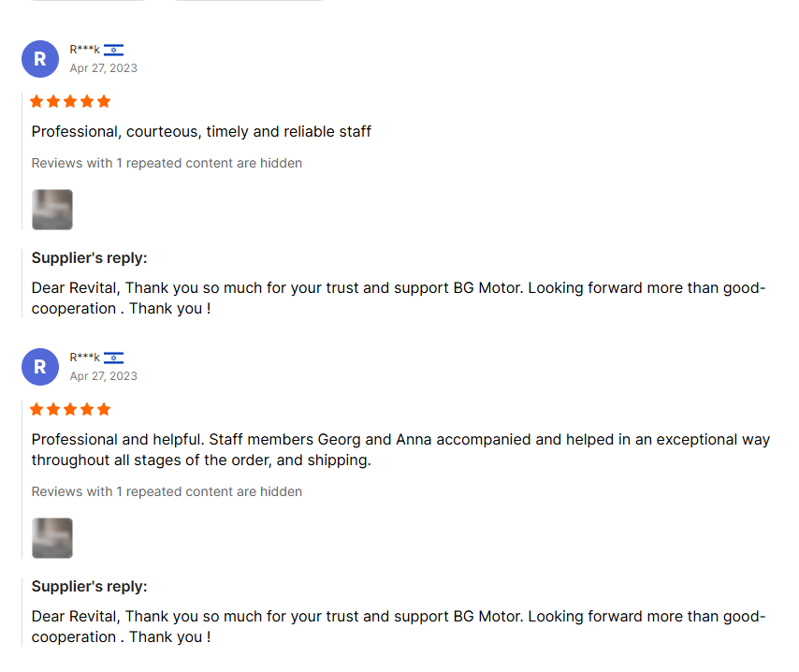
Task: Show hidden repeated reviews under the second review
Action: pos(167,491)
